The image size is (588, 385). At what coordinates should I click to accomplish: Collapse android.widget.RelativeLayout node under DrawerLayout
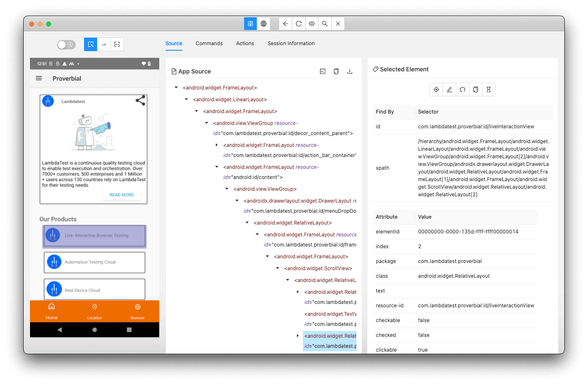[247, 223]
